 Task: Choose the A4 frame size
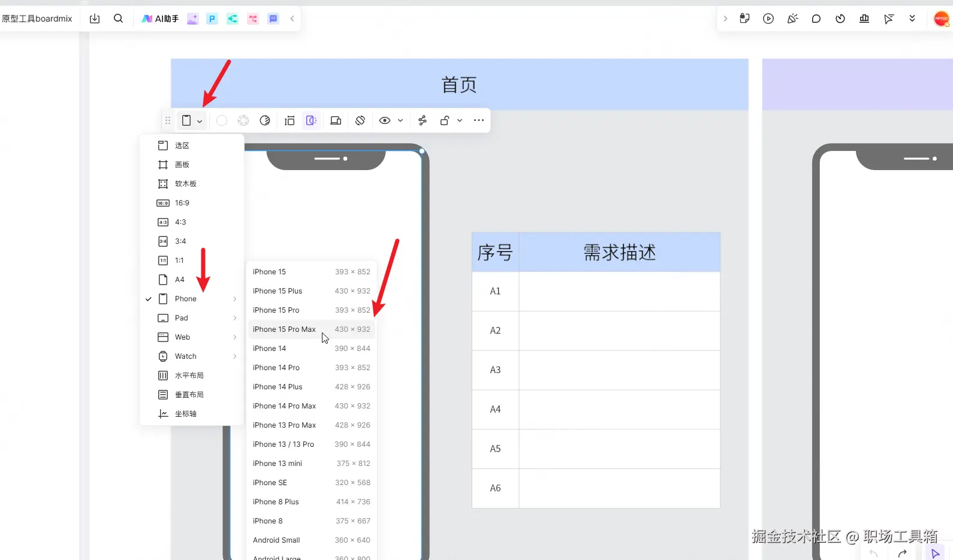click(x=192, y=280)
